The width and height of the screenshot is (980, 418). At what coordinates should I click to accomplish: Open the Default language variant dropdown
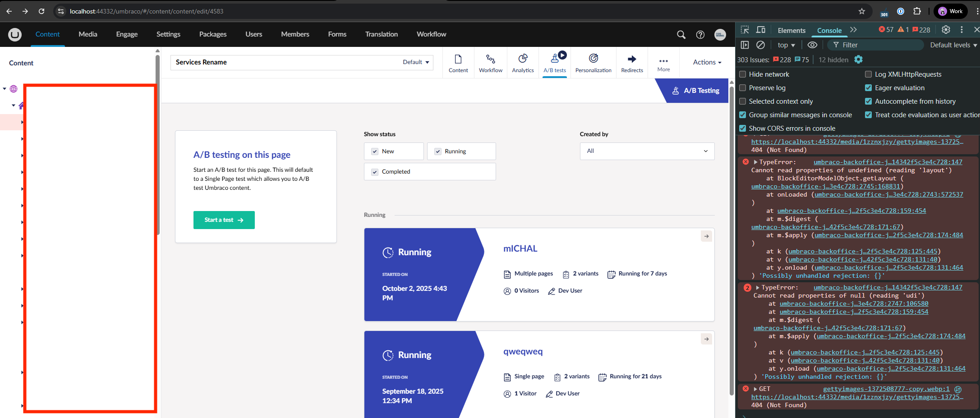click(x=416, y=62)
